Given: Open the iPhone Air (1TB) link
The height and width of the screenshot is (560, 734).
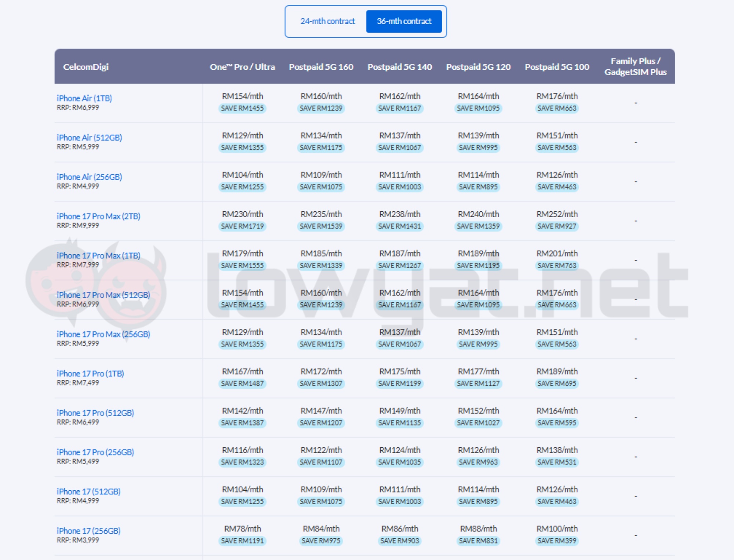Looking at the screenshot, I should coord(84,98).
